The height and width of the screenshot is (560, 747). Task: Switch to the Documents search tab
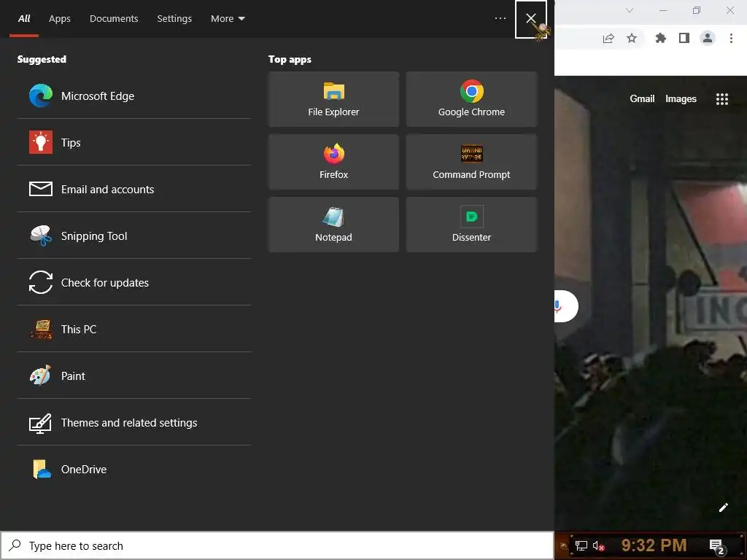[114, 18]
